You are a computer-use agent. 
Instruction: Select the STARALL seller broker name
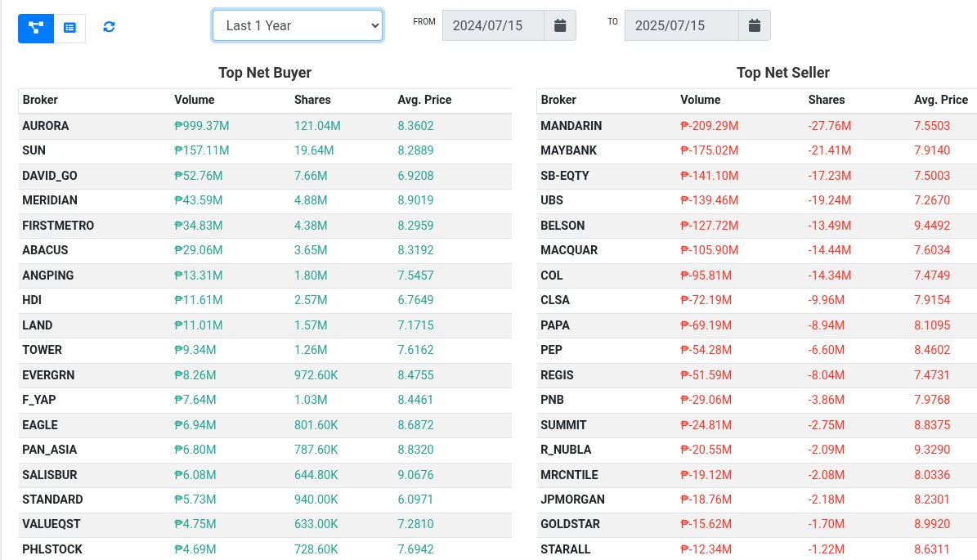566,549
